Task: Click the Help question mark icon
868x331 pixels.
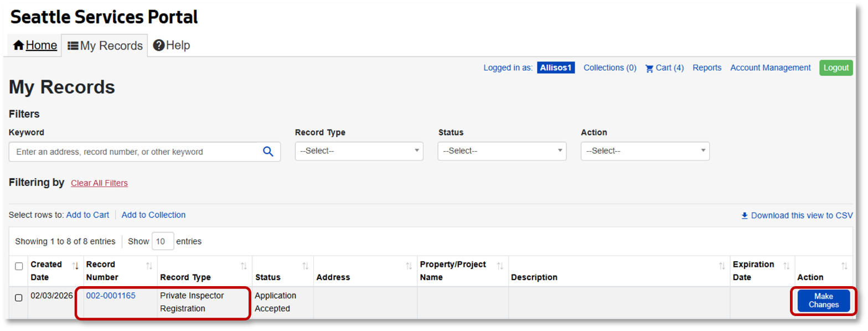Action: [x=159, y=45]
